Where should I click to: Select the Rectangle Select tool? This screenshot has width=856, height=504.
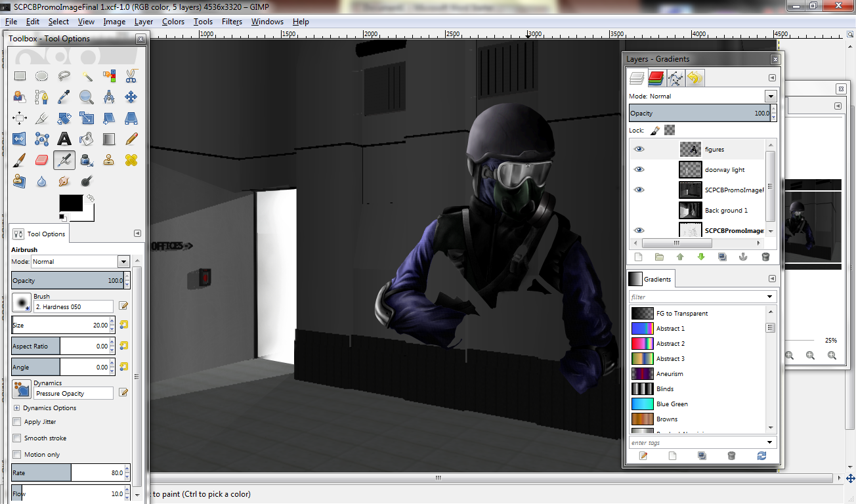coord(20,75)
